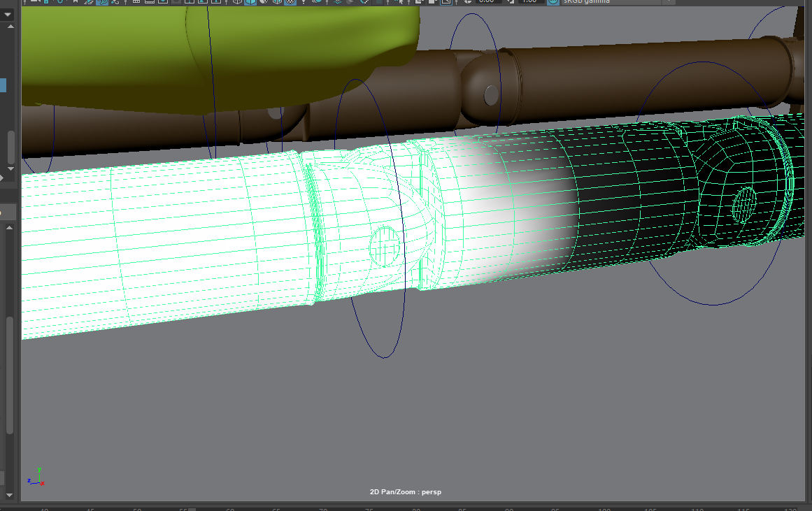812x511 pixels.
Task: Toggle use all lights icon
Action: coord(304,1)
